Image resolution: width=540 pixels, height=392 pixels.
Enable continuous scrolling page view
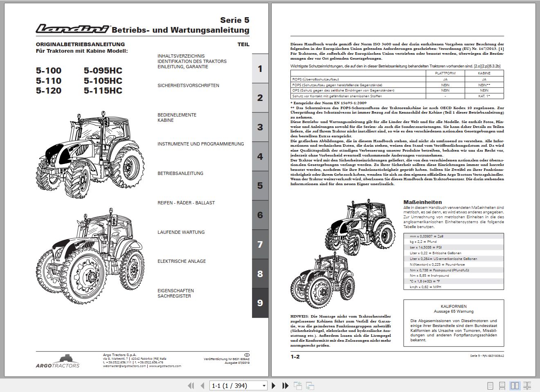pyautogui.click(x=502, y=385)
